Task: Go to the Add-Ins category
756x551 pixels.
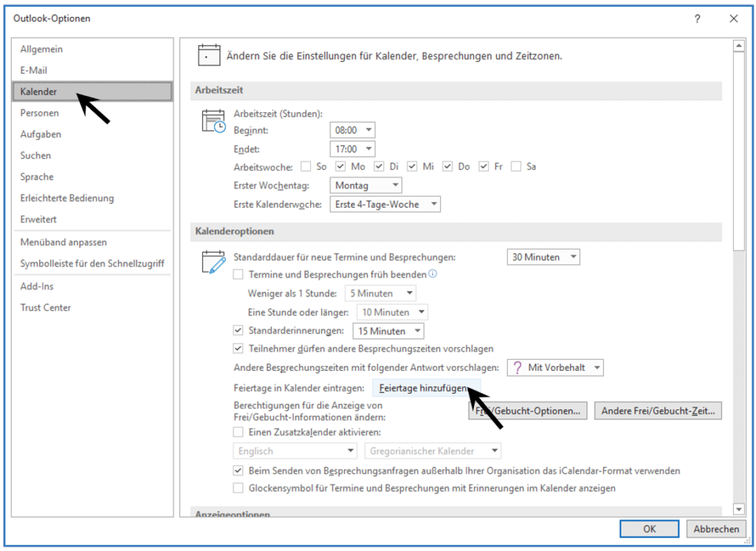Action: pyautogui.click(x=92, y=286)
